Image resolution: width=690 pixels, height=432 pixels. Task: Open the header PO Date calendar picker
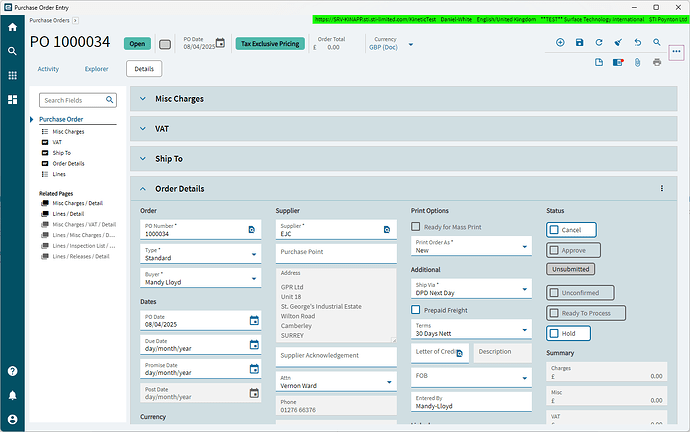click(x=220, y=43)
